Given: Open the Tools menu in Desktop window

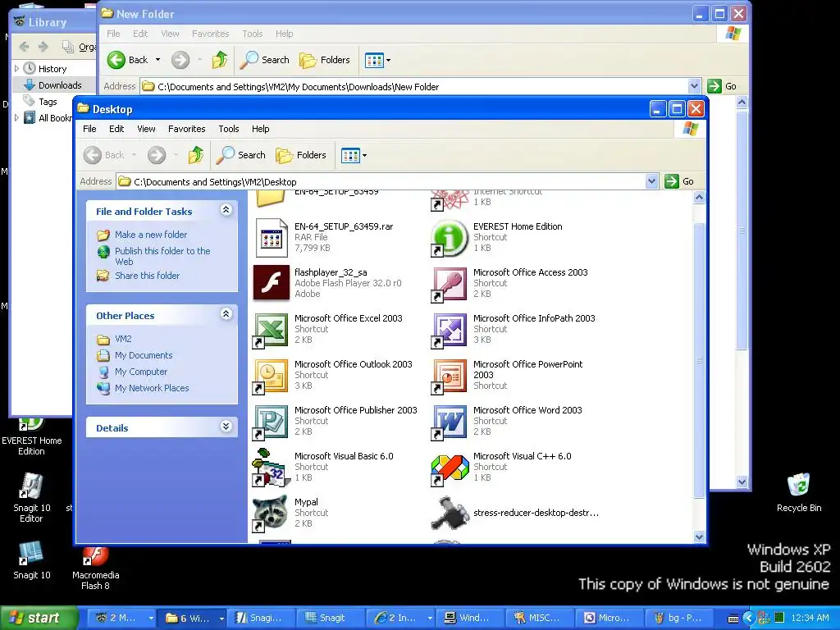Looking at the screenshot, I should click(x=229, y=129).
